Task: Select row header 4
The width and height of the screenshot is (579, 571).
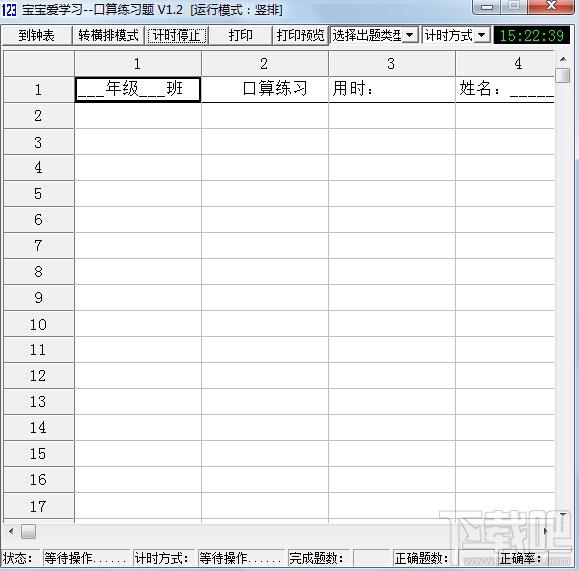Action: [x=38, y=168]
